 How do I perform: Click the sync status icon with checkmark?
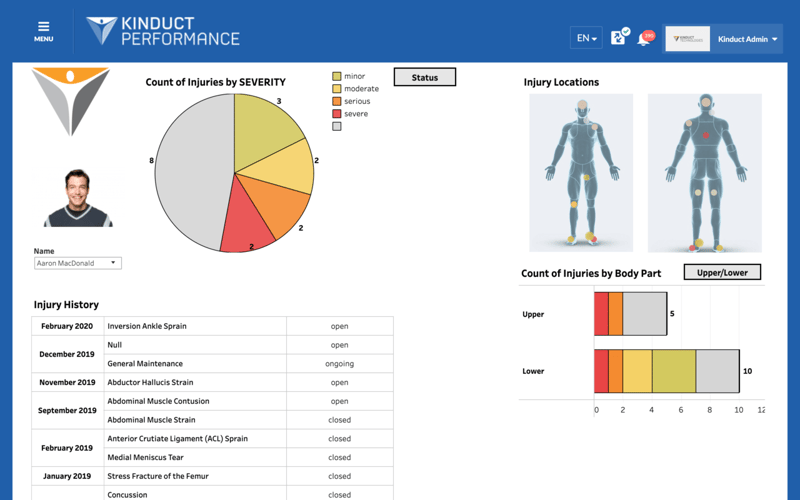click(x=619, y=37)
